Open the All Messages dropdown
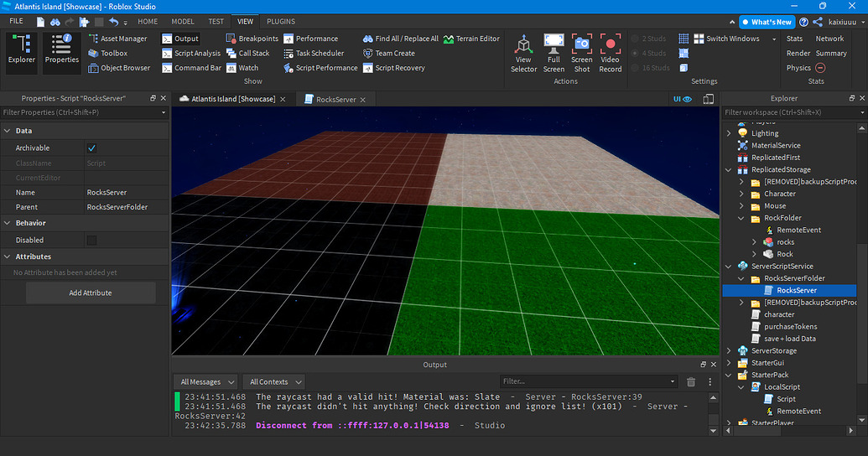This screenshot has height=456, width=868. pos(206,382)
